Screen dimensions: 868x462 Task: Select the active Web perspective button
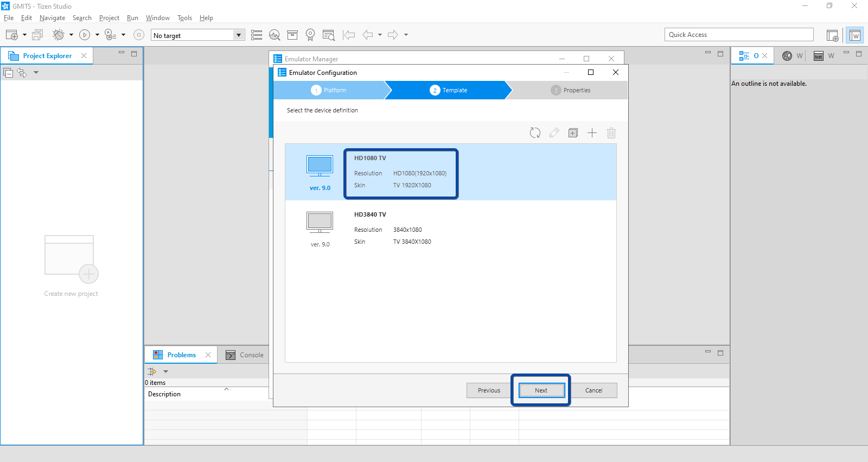pos(855,35)
